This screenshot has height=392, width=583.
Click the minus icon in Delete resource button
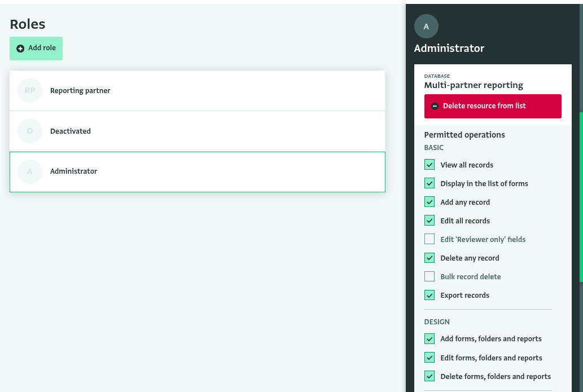pyautogui.click(x=435, y=106)
